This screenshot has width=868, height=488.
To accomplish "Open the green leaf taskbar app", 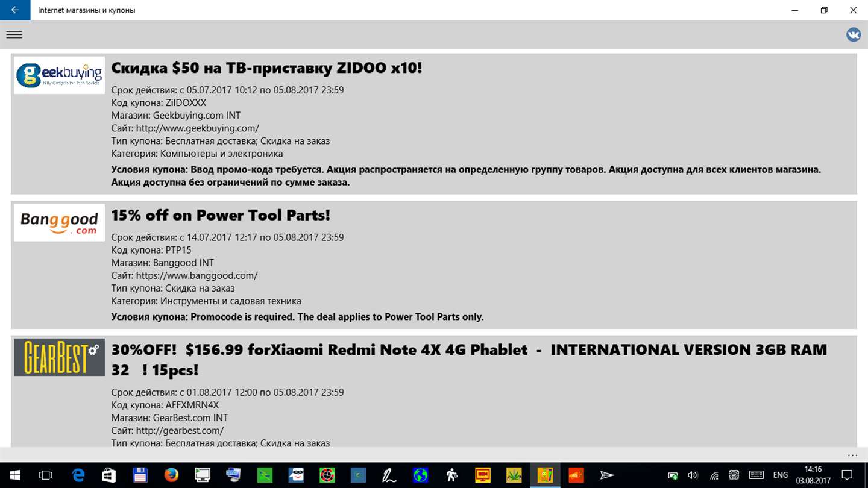I will [514, 475].
